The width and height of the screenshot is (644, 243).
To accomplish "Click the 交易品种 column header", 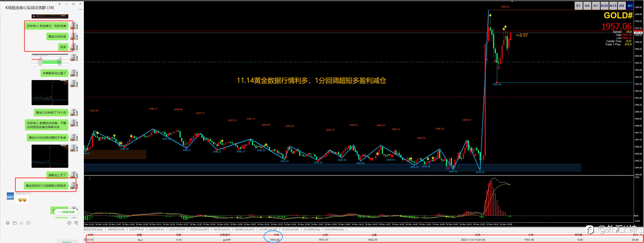I will [x=224, y=235].
